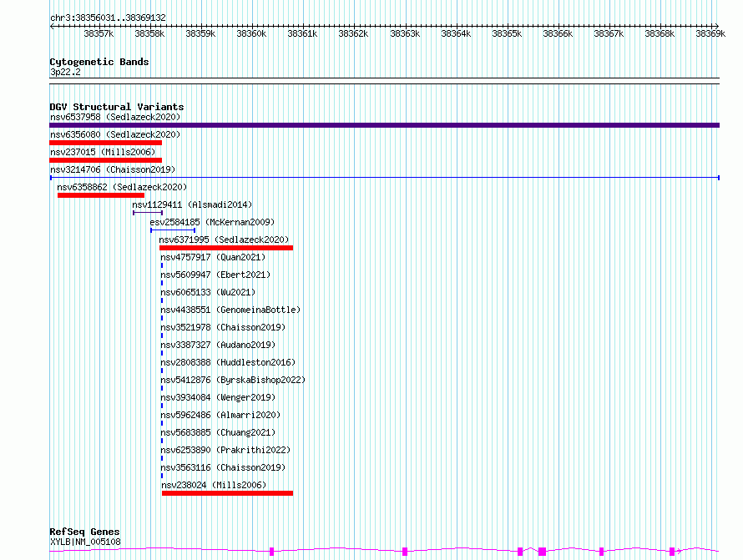Click the nsv6537958 (Sedlazeck2020) variant label
The image size is (743, 560).
[x=115, y=117]
